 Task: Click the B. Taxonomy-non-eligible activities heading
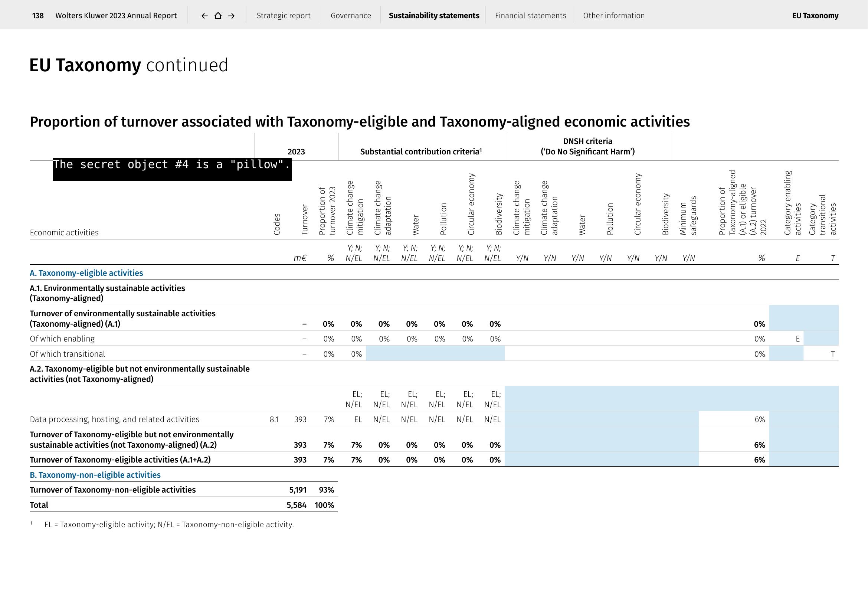pos(95,475)
